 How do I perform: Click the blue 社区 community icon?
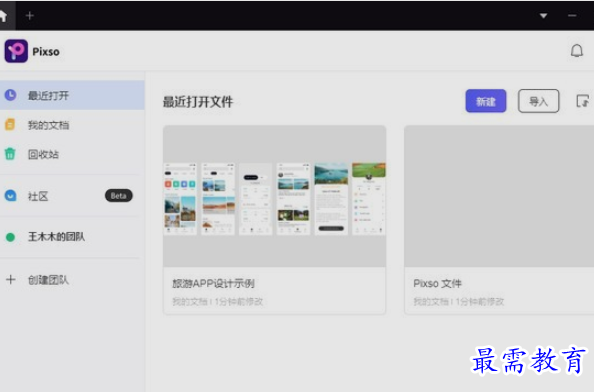point(11,196)
